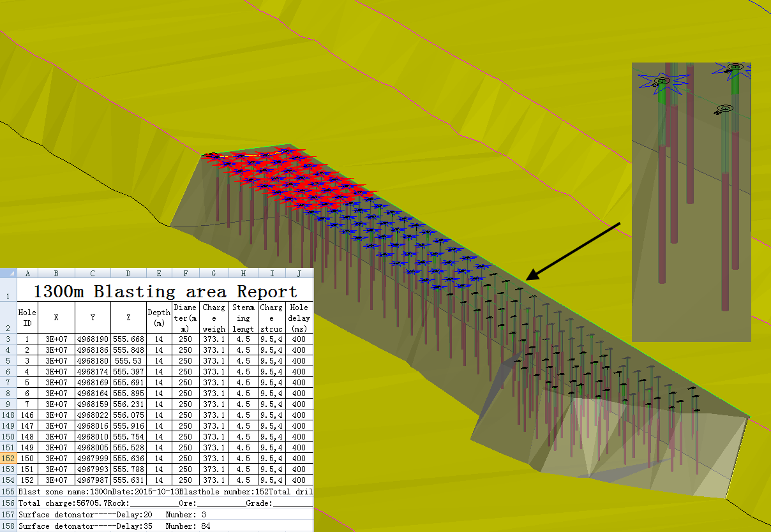This screenshot has height=532, width=771.
Task: Select column H header
Action: coord(243,273)
